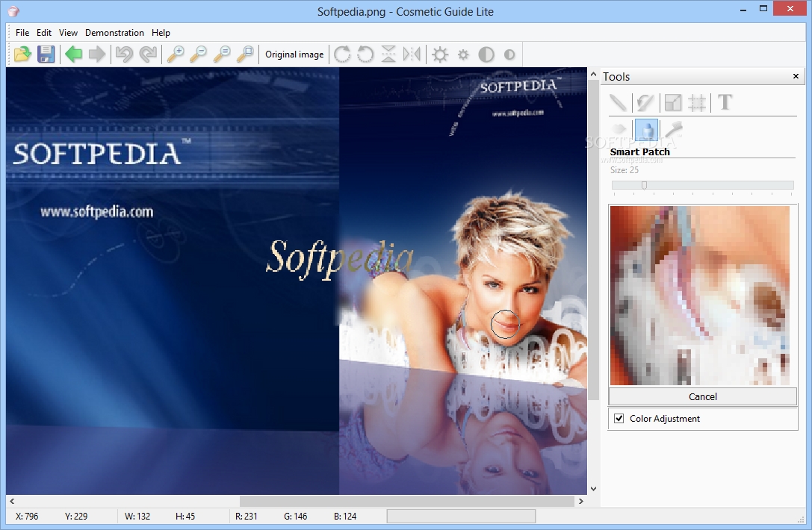Viewport: 812px width, 530px height.
Task: Click the 'X: 796' status bar value
Action: pos(27,516)
